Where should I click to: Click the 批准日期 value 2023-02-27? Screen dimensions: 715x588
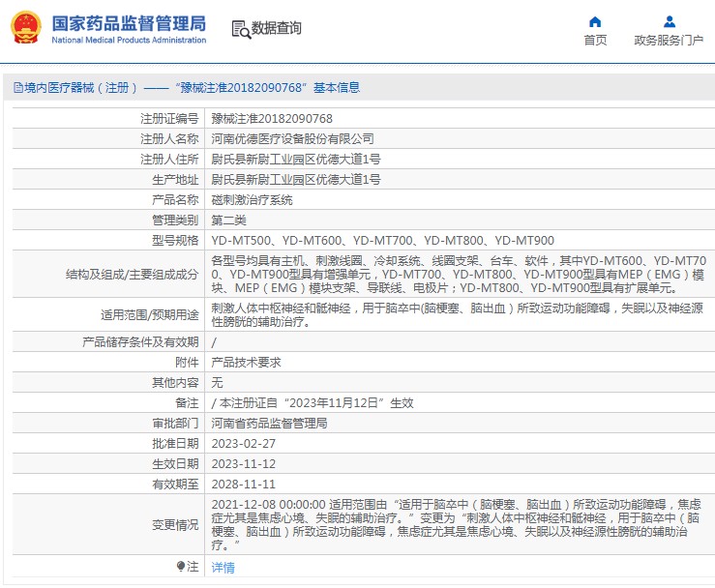(243, 443)
